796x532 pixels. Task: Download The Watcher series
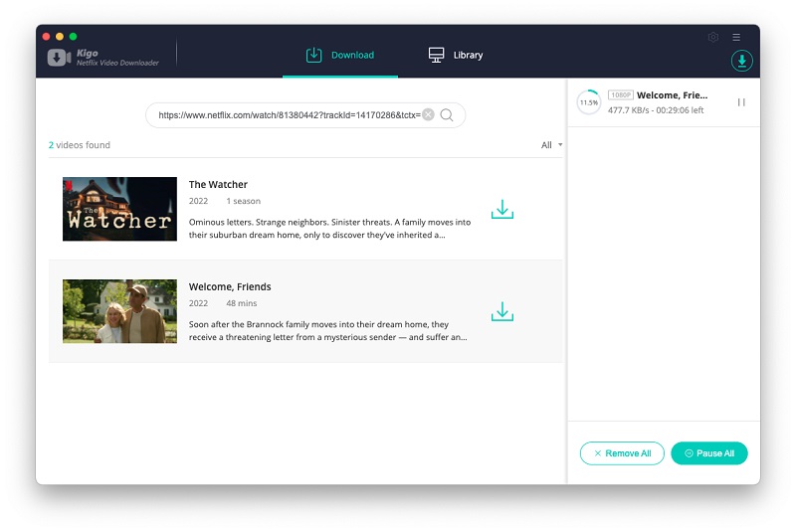click(x=502, y=209)
